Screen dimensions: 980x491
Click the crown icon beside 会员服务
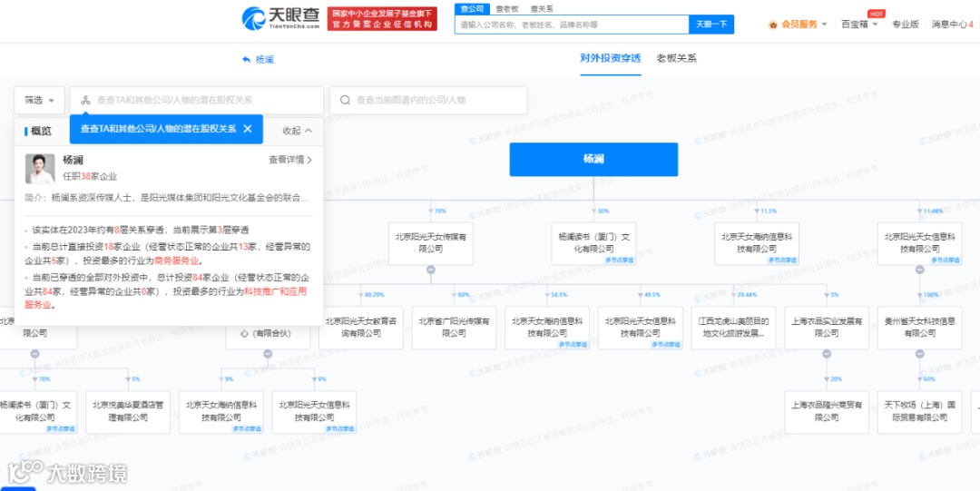click(772, 25)
